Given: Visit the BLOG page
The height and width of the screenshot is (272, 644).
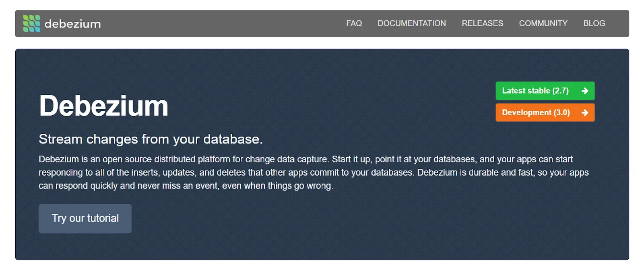Looking at the screenshot, I should coord(594,23).
